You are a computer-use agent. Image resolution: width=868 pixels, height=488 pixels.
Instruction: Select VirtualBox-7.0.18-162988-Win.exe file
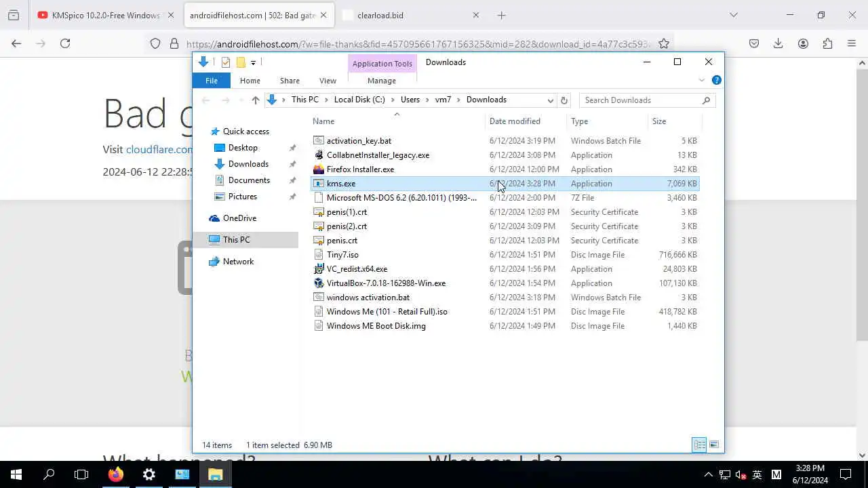[x=505, y=283]
